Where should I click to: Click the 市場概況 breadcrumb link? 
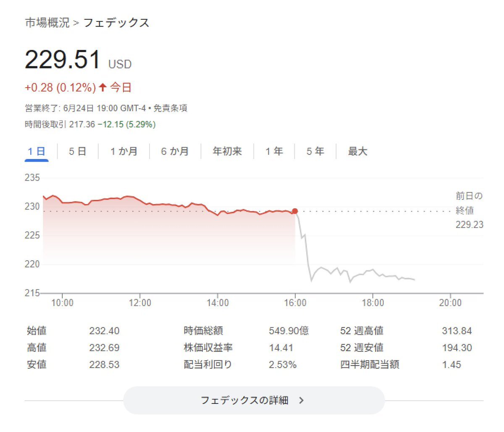[47, 23]
